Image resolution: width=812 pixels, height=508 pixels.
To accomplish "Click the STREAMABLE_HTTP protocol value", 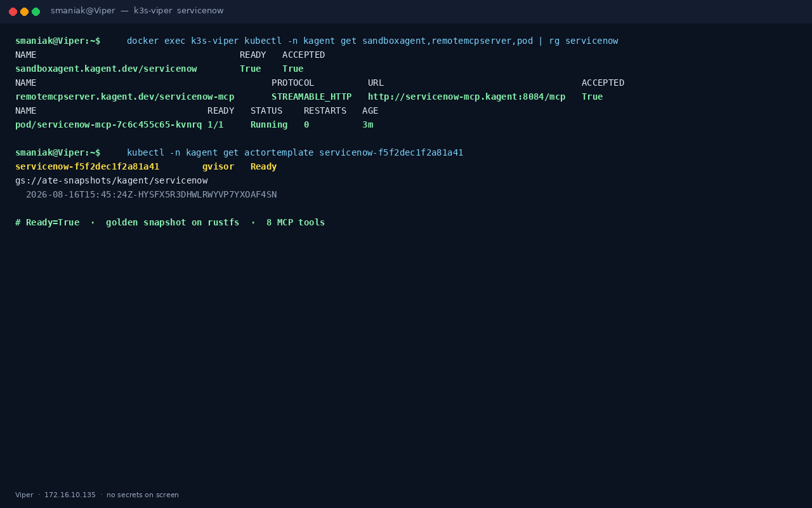I will pos(311,97).
